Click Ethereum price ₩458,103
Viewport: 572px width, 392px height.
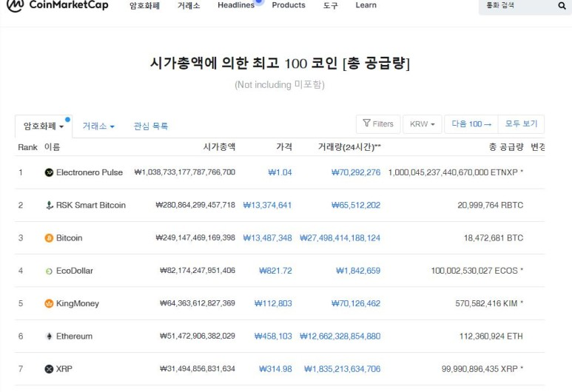pyautogui.click(x=273, y=337)
